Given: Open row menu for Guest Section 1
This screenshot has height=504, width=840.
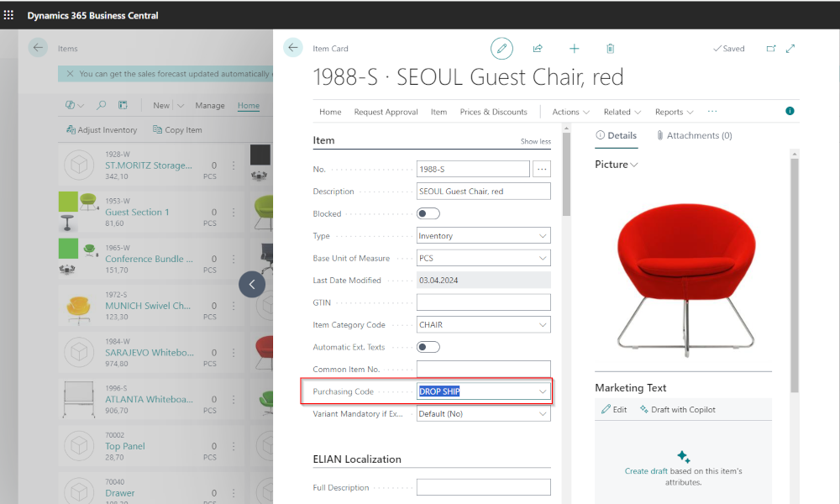Looking at the screenshot, I should point(234,212).
